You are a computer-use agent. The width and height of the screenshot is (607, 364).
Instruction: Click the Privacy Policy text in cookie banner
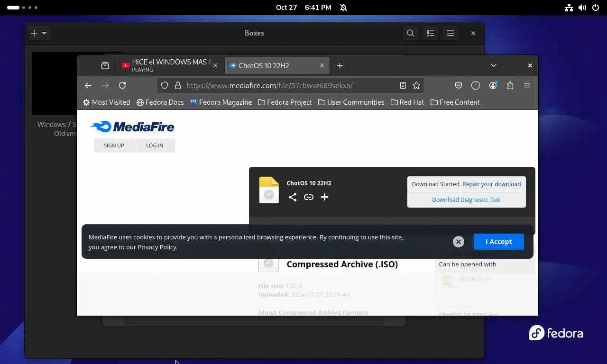157,247
